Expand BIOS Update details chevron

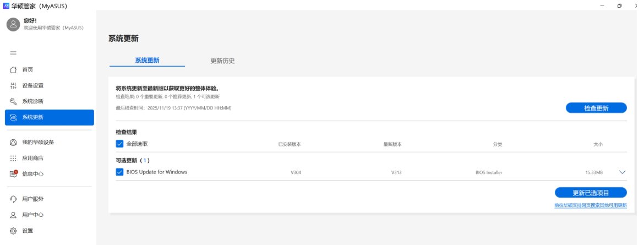[x=622, y=172]
